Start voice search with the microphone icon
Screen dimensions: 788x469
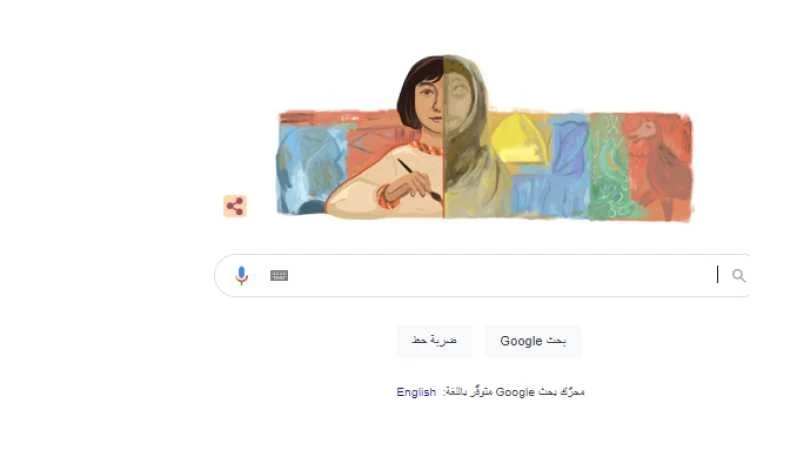coord(241,275)
